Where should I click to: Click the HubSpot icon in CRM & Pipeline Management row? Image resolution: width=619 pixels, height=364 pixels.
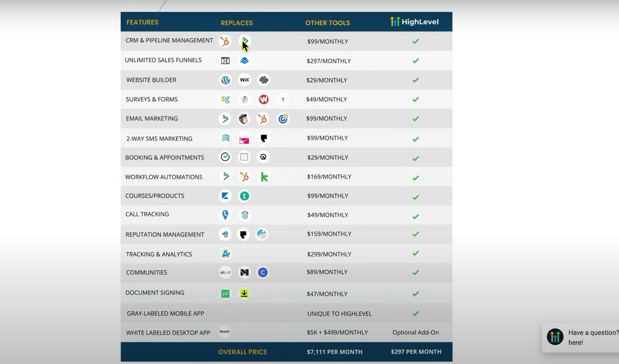[x=225, y=41]
